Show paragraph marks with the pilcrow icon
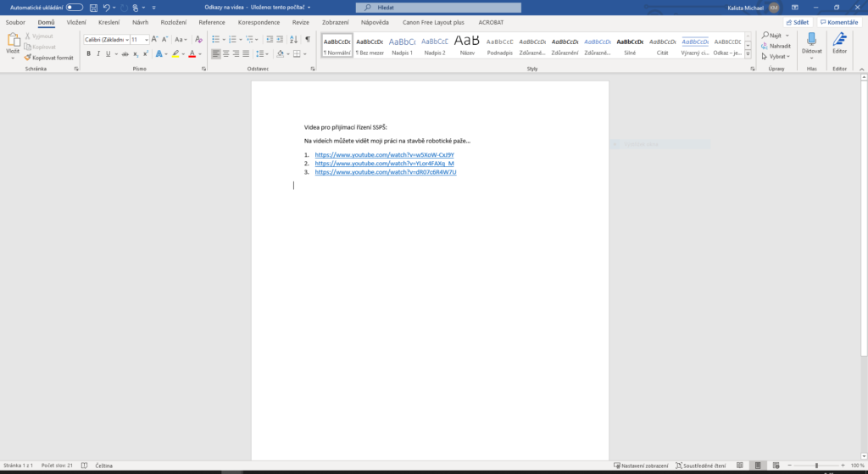This screenshot has height=474, width=868. (307, 39)
